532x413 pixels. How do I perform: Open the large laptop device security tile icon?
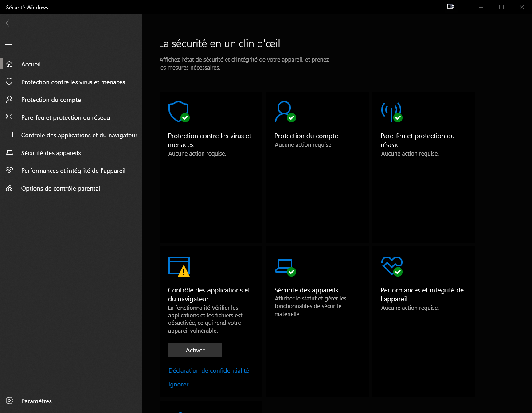[x=285, y=267]
